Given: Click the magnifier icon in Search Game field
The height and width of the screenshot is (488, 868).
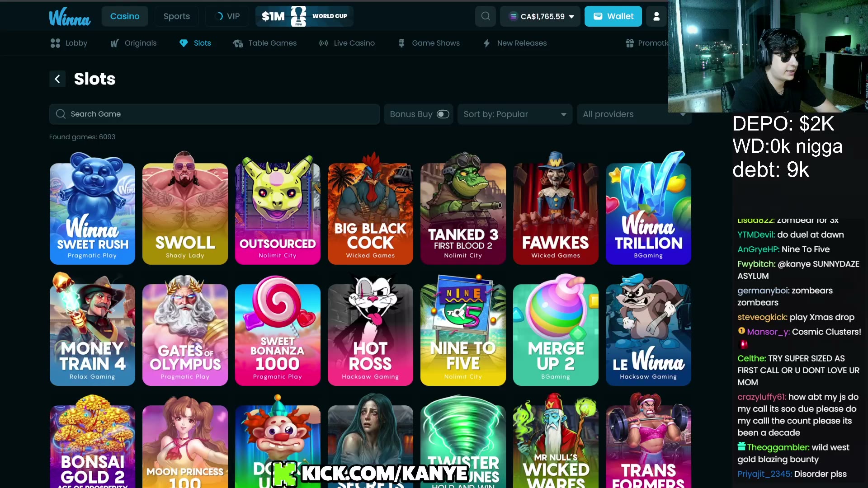Looking at the screenshot, I should click(x=61, y=114).
